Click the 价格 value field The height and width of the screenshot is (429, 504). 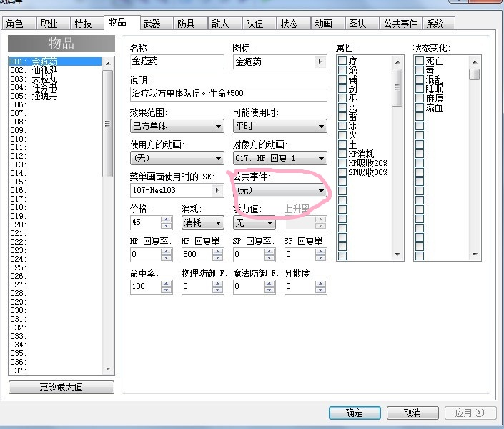point(146,222)
